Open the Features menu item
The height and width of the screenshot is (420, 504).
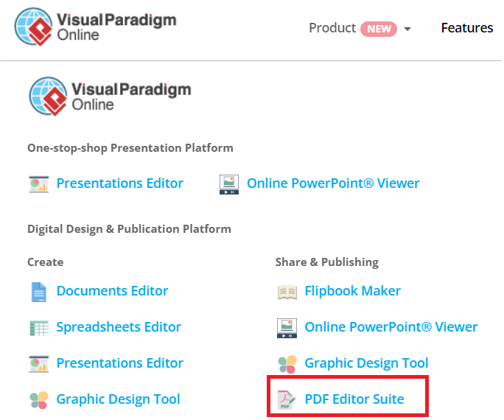tap(467, 28)
